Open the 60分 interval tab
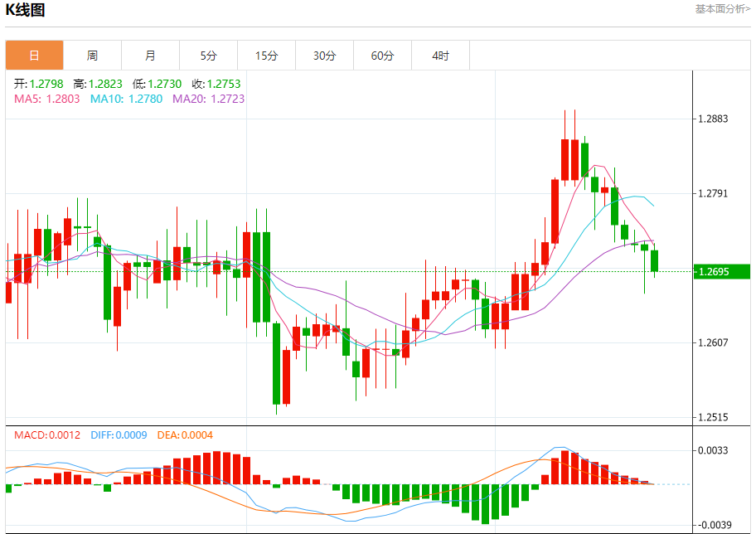Viewport: 756px width, 534px height. [382, 56]
